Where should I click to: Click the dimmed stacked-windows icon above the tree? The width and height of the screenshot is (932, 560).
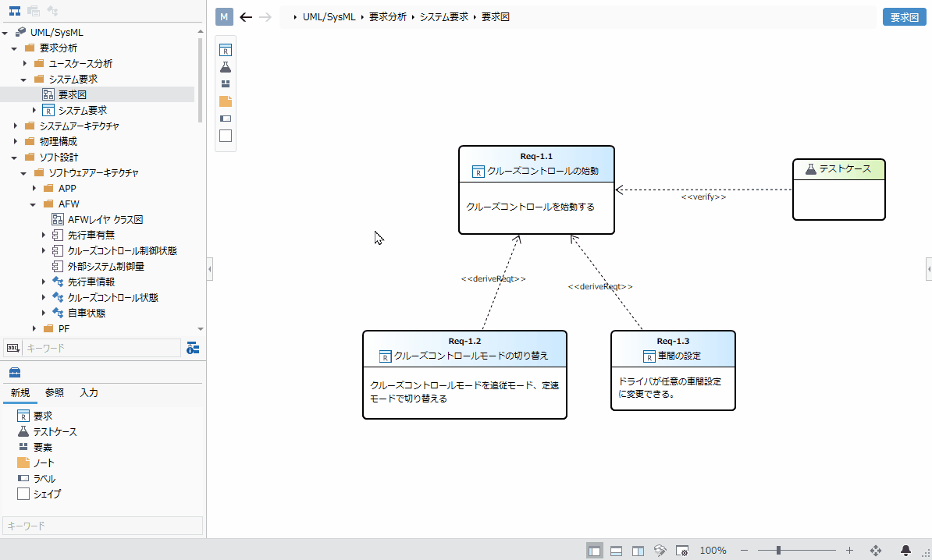tap(34, 11)
